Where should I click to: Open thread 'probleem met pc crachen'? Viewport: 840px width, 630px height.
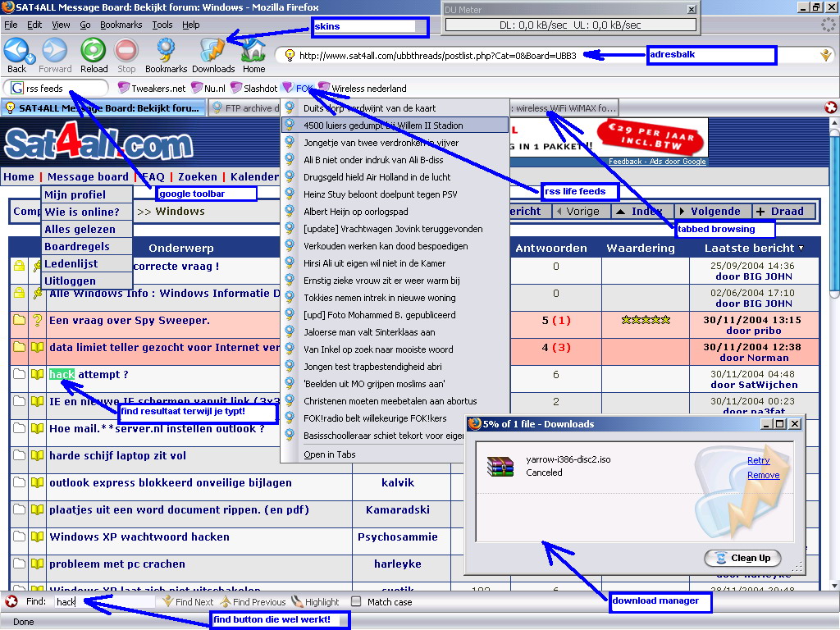tap(117, 564)
